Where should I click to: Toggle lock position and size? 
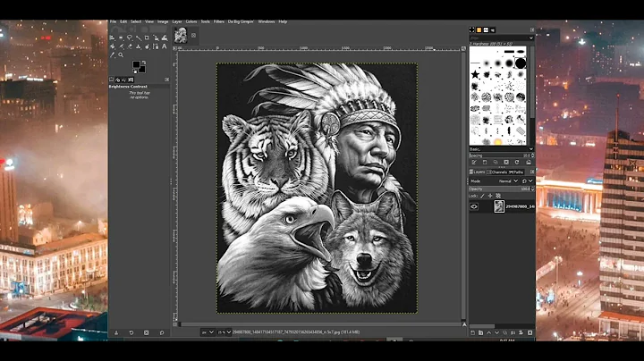[490, 196]
